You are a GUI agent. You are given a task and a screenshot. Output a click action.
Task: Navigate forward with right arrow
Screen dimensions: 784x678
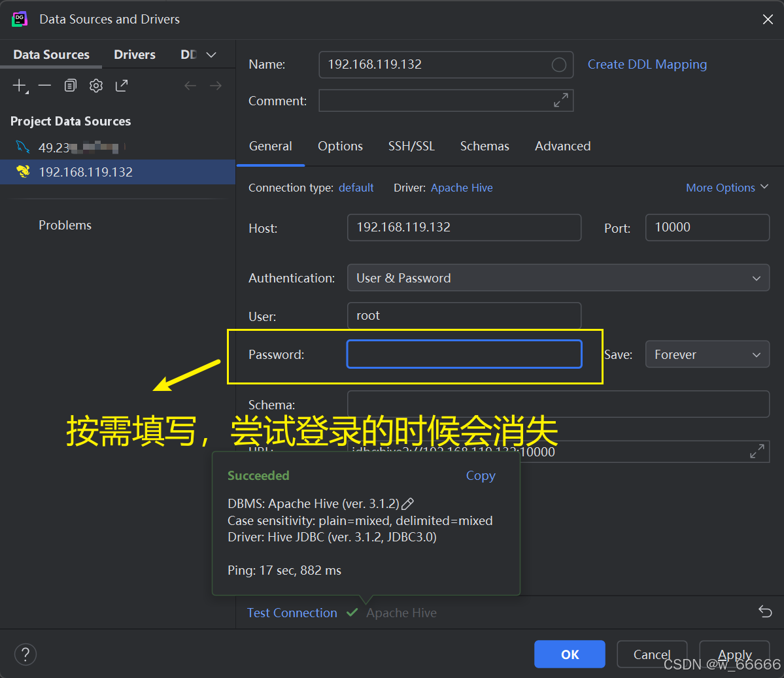216,86
